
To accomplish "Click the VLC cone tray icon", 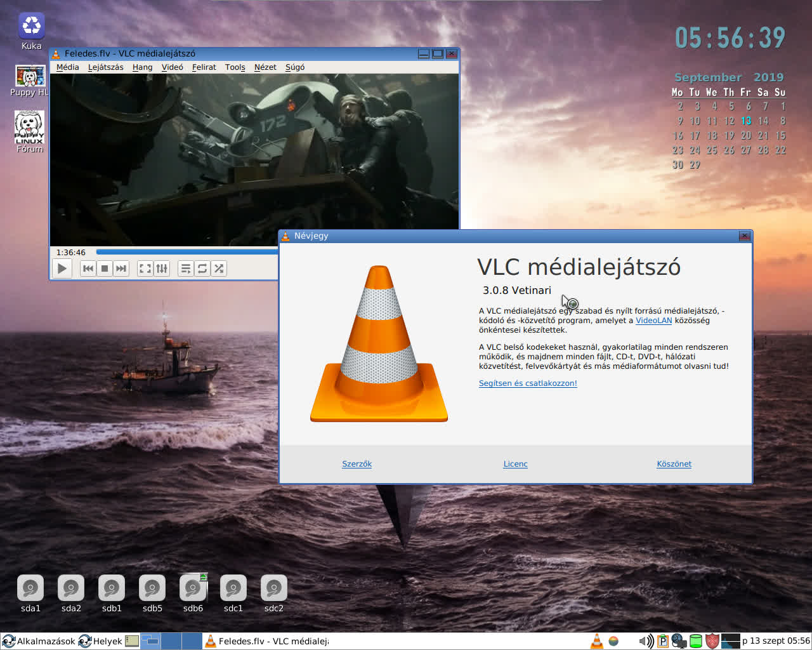I will click(597, 641).
